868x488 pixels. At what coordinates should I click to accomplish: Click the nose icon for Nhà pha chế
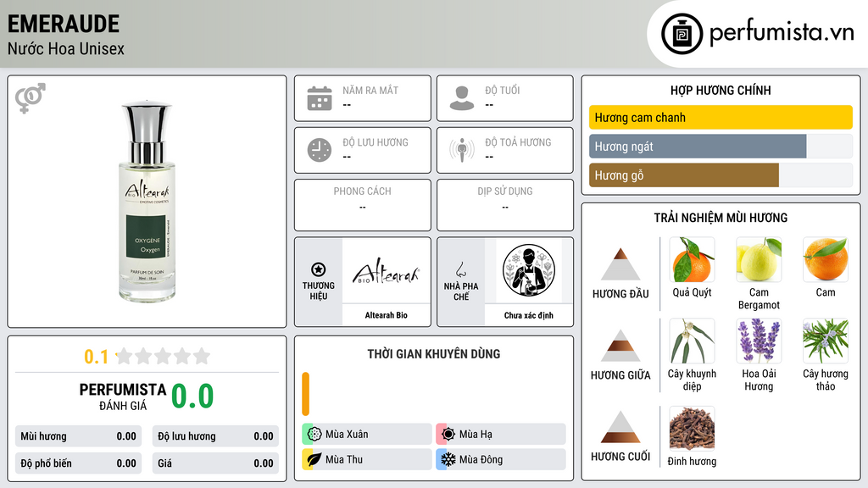pos(460,269)
